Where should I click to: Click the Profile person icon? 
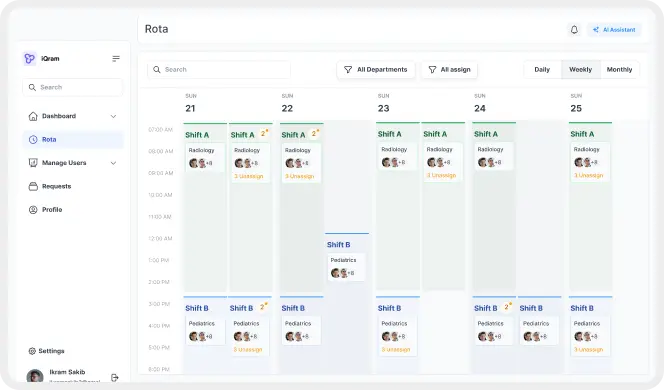(33, 210)
